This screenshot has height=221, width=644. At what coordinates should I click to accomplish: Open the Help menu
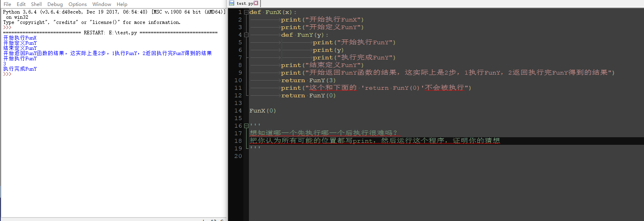coord(122,4)
